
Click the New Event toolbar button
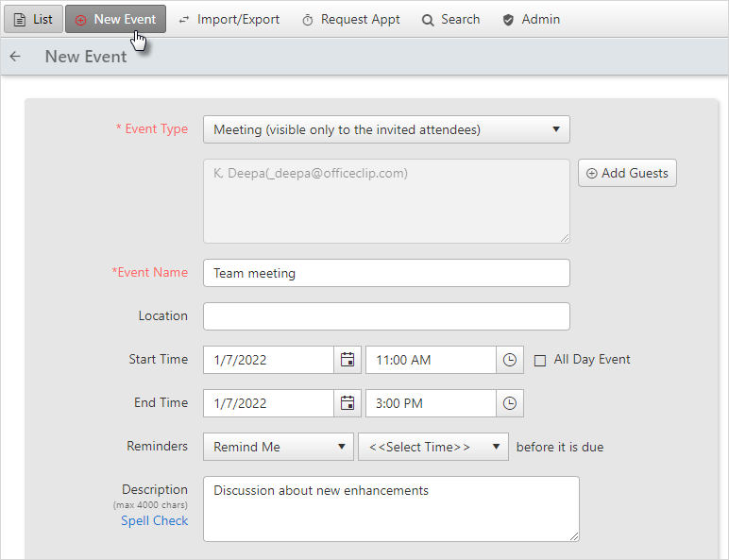pyautogui.click(x=115, y=19)
